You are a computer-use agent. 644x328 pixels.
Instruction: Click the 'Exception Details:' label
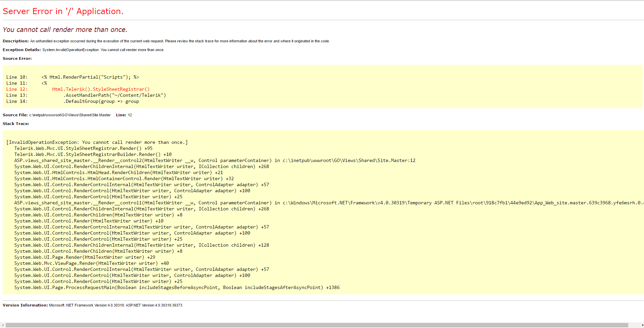22,50
